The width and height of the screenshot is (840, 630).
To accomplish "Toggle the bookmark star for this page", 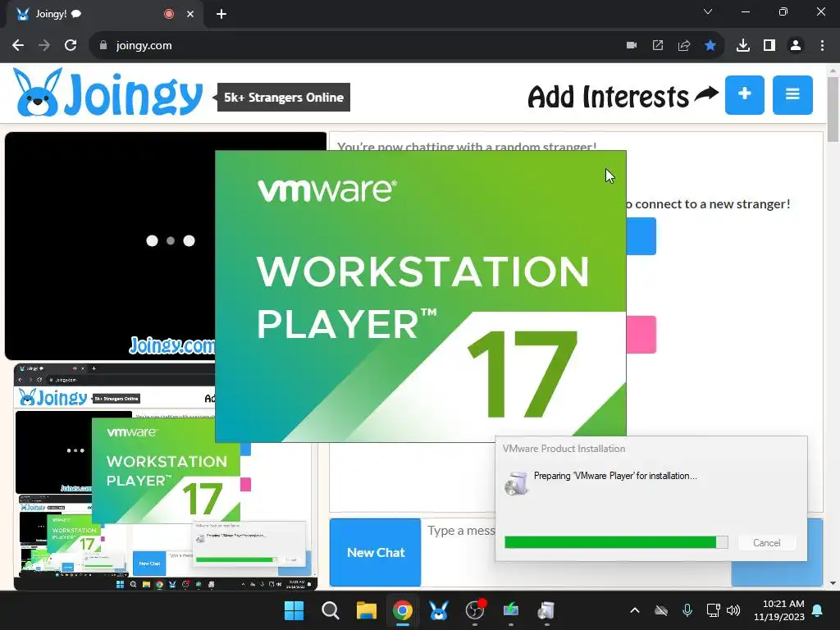I will 710,46.
